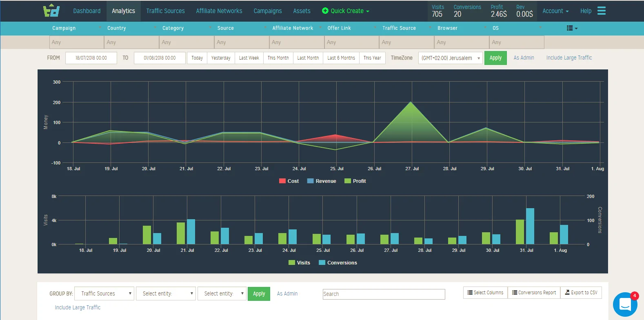The image size is (644, 320).
Task: Open the hamburger menu icon
Action: tap(601, 11)
